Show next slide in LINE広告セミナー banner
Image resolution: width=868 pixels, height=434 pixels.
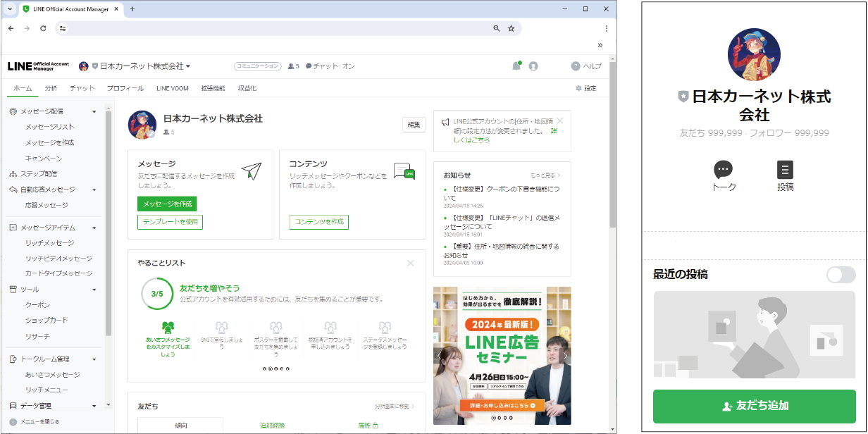[564, 356]
